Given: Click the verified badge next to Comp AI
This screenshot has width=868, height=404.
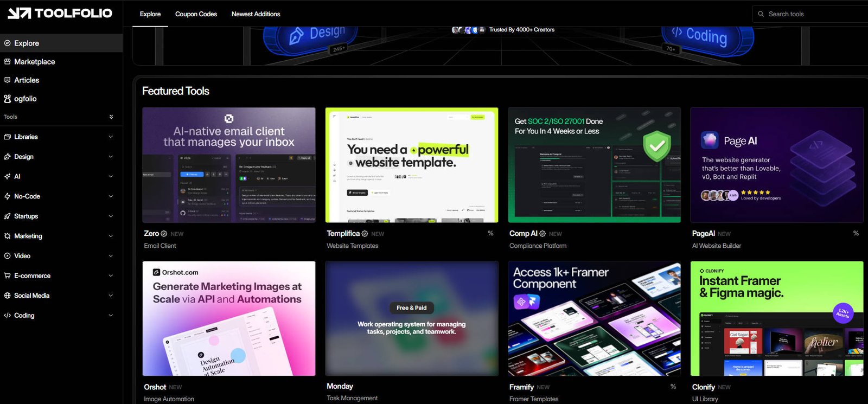Looking at the screenshot, I should click(x=542, y=234).
